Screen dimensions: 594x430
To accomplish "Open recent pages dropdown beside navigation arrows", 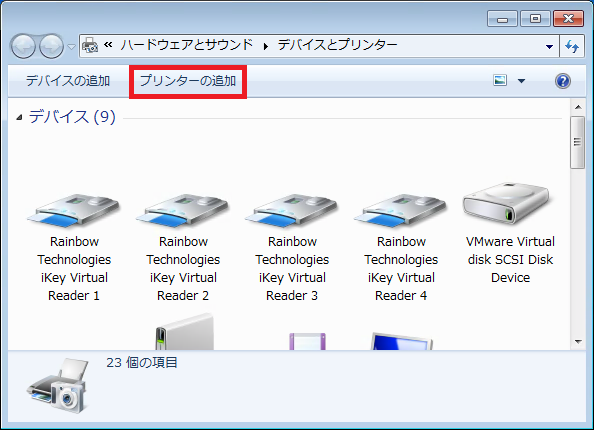I will 71,47.
